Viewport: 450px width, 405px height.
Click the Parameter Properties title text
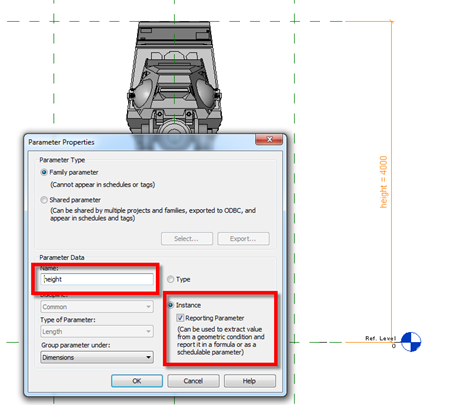click(x=61, y=142)
